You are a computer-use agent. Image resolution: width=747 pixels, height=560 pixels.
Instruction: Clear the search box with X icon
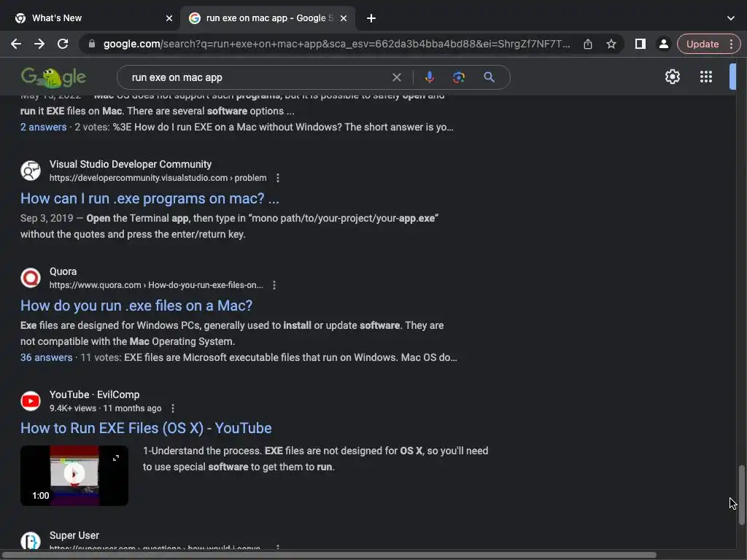[x=396, y=77]
